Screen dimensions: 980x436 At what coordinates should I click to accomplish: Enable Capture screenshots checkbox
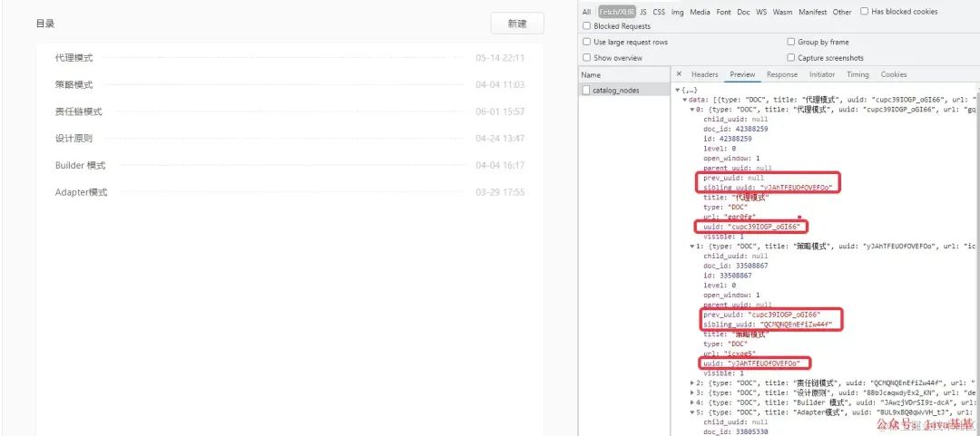791,57
